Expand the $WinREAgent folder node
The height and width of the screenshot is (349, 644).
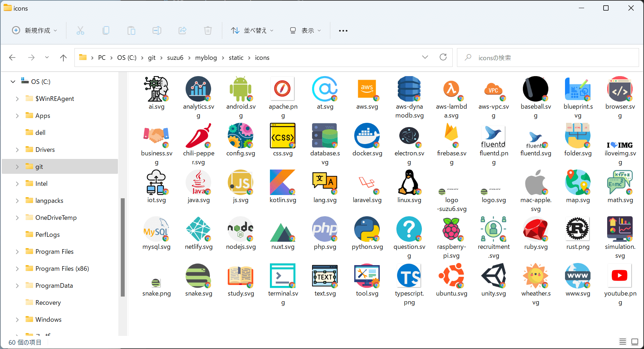coord(17,99)
